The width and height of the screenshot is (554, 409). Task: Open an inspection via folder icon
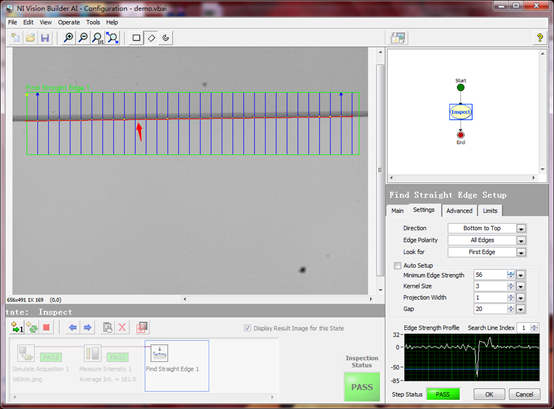[x=30, y=38]
